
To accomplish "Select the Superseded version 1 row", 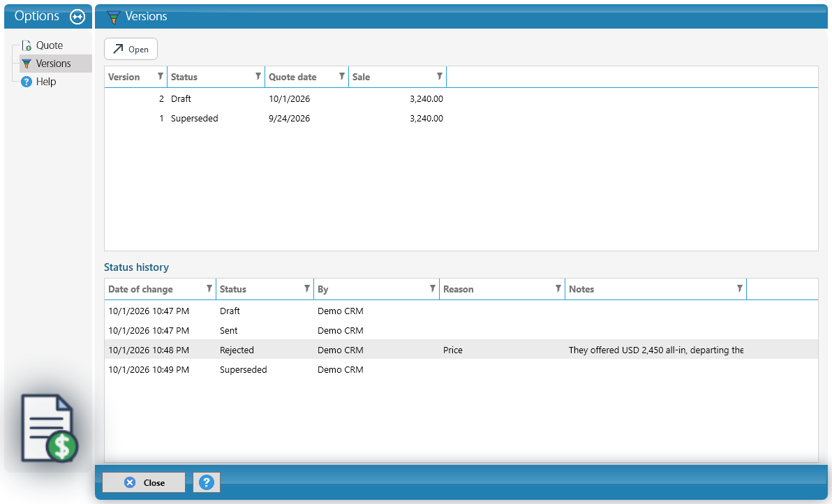I will point(461,118).
